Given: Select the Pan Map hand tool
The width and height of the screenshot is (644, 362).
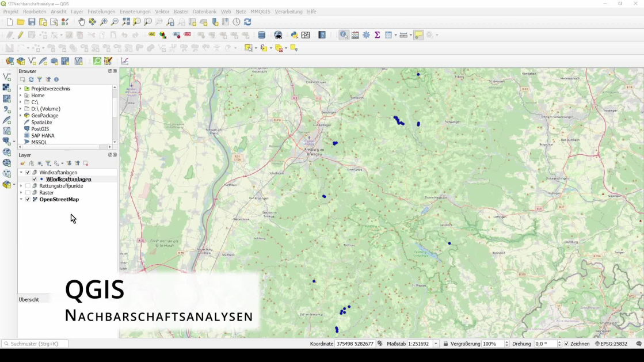Looking at the screenshot, I should [x=81, y=22].
